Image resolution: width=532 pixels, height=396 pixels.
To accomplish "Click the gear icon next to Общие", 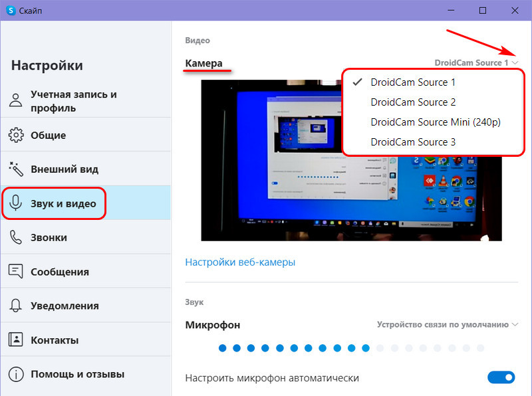I will [15, 135].
